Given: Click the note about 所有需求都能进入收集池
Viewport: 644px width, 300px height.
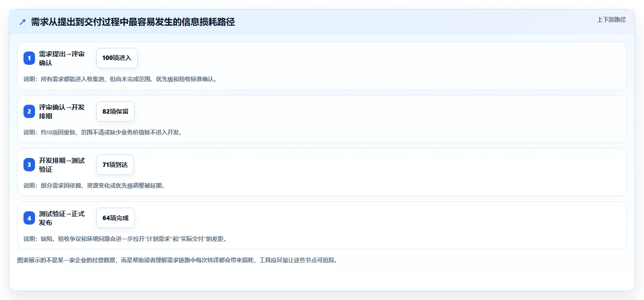Looking at the screenshot, I should click(120, 79).
